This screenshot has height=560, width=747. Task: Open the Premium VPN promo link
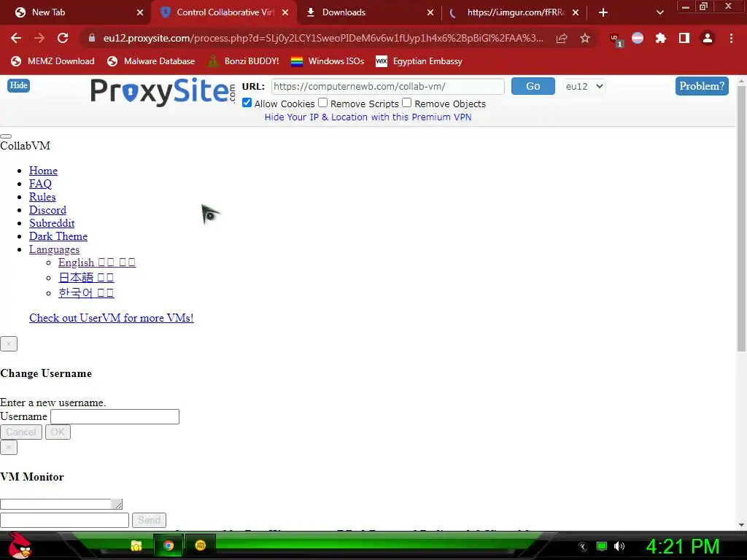point(368,117)
